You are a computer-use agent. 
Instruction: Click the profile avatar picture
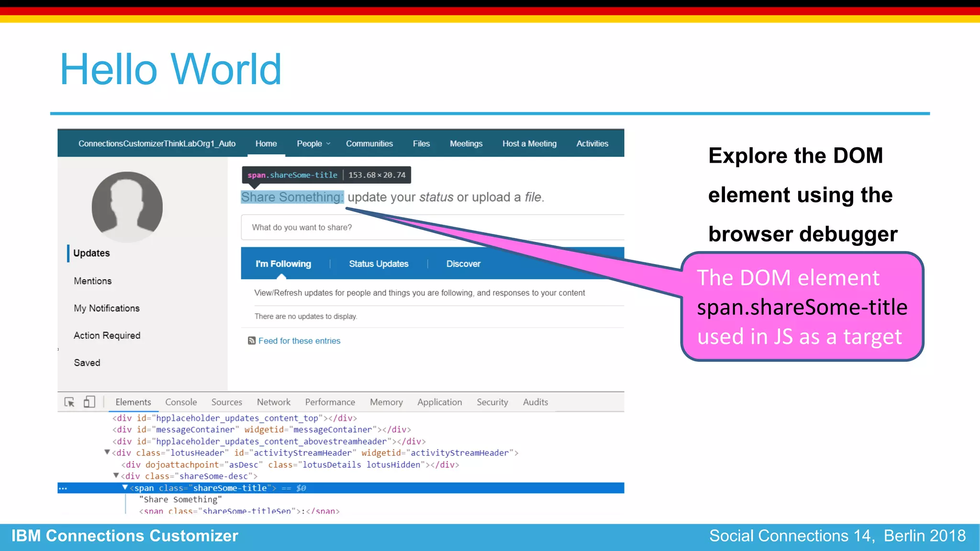127,207
